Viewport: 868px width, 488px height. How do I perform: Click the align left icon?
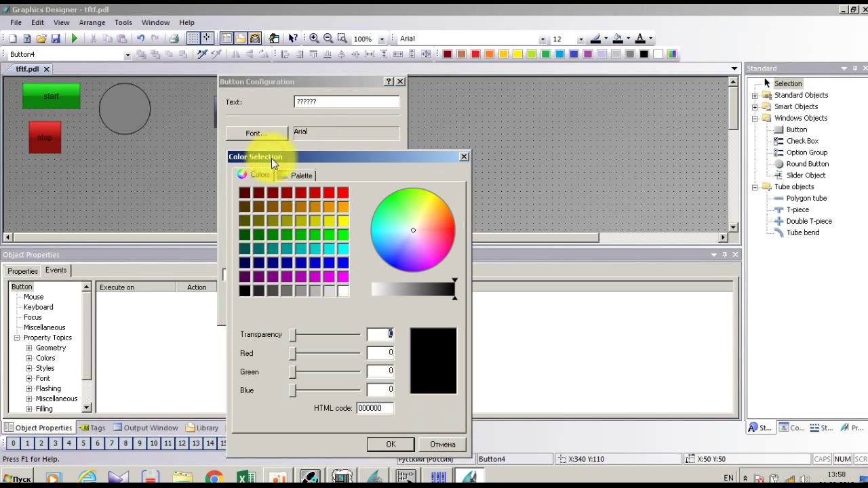(285, 54)
